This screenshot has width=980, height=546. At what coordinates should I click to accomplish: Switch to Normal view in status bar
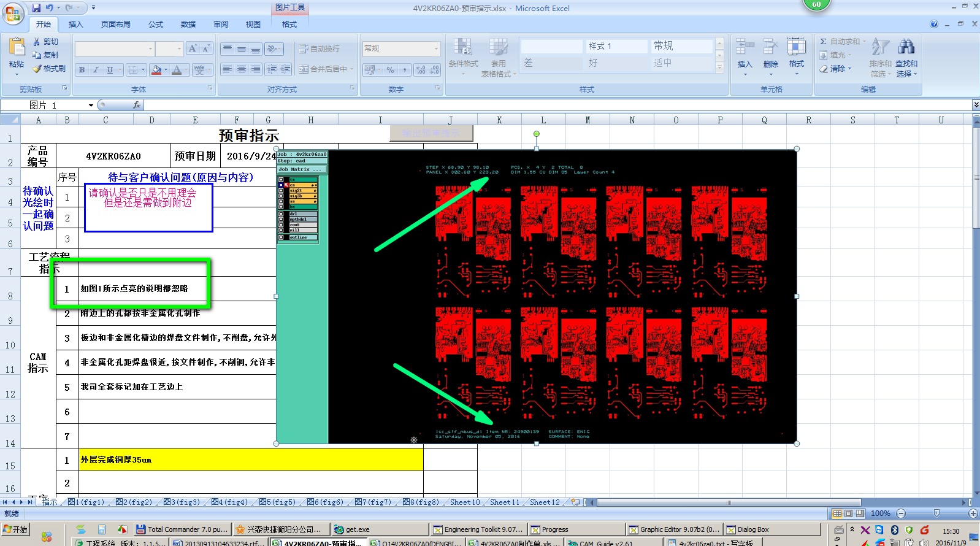tap(837, 513)
